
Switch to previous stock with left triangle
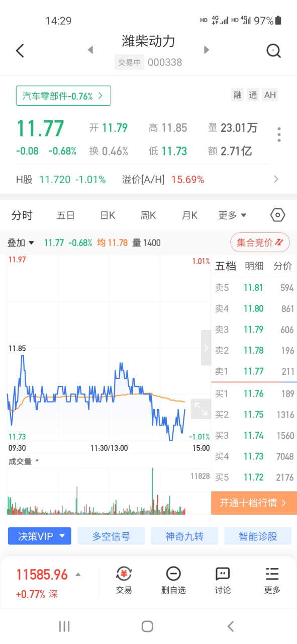coord(90,50)
